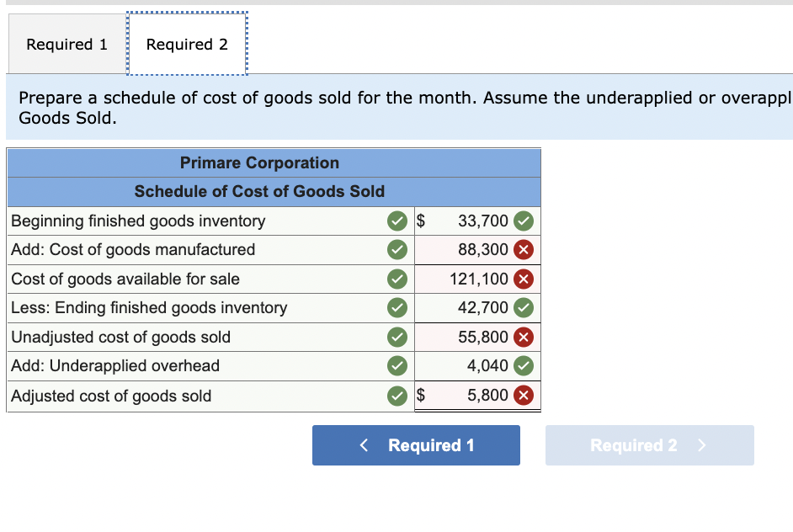The width and height of the screenshot is (793, 532).
Task: Edit the 4,040 amount field
Action: (477, 366)
